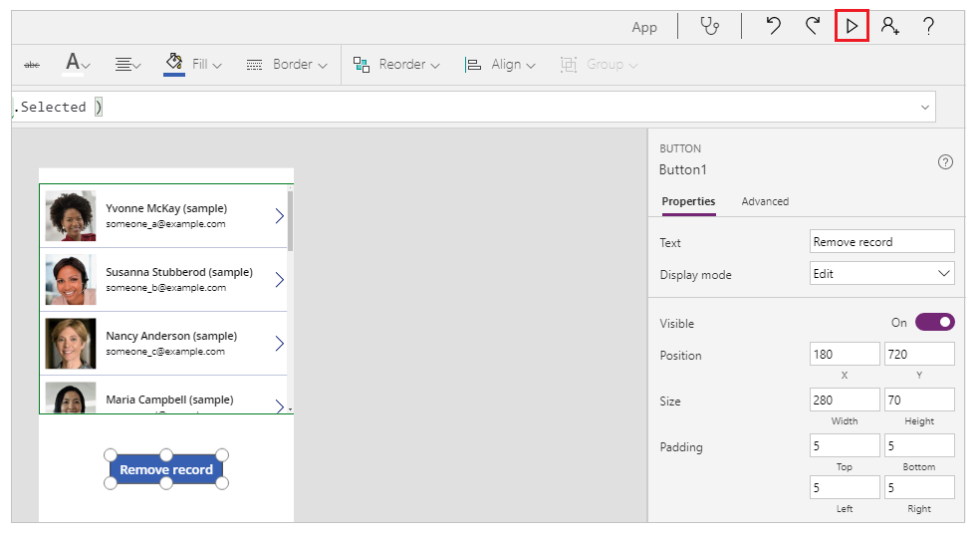Open the Reorder menu
This screenshot has width=980, height=539.
[396, 65]
